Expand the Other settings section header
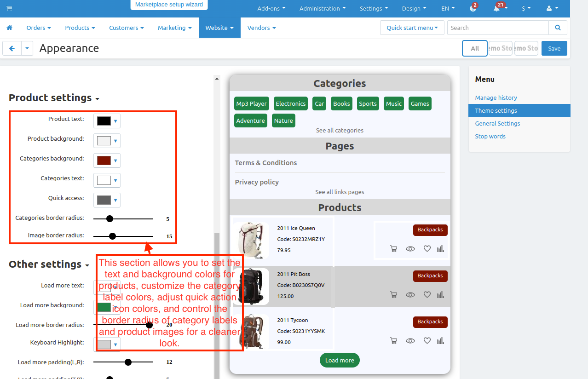 [x=49, y=264]
